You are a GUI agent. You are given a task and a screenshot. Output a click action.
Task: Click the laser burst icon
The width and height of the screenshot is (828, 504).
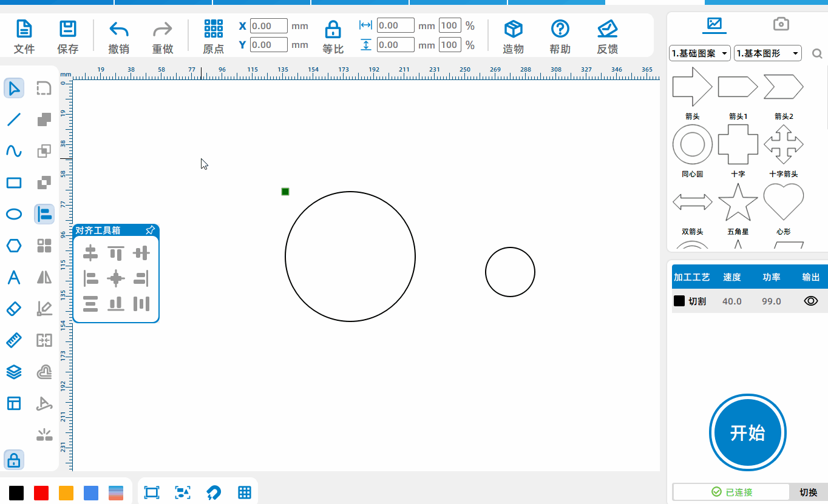(x=44, y=434)
